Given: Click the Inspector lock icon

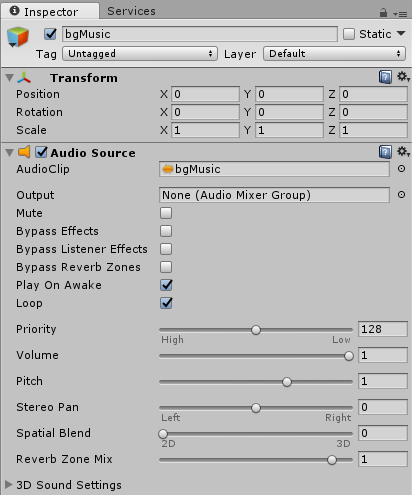Looking at the screenshot, I should point(383,13).
